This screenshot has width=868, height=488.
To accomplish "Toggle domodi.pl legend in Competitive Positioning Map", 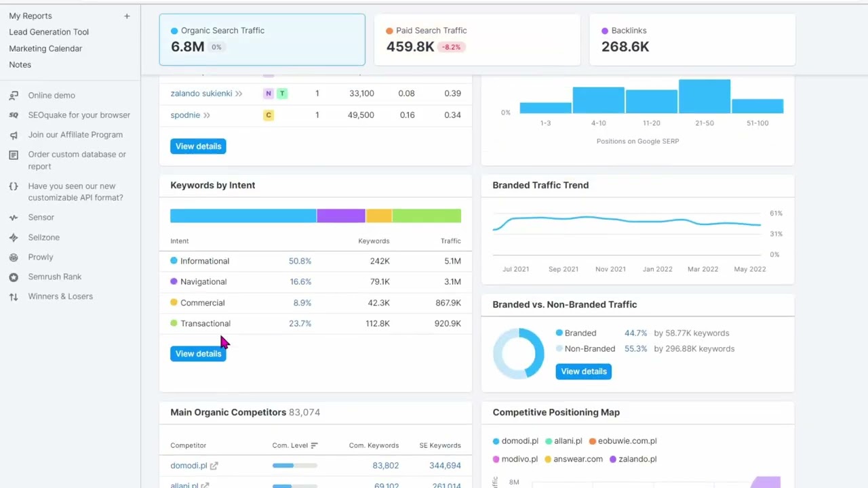I will point(515,441).
